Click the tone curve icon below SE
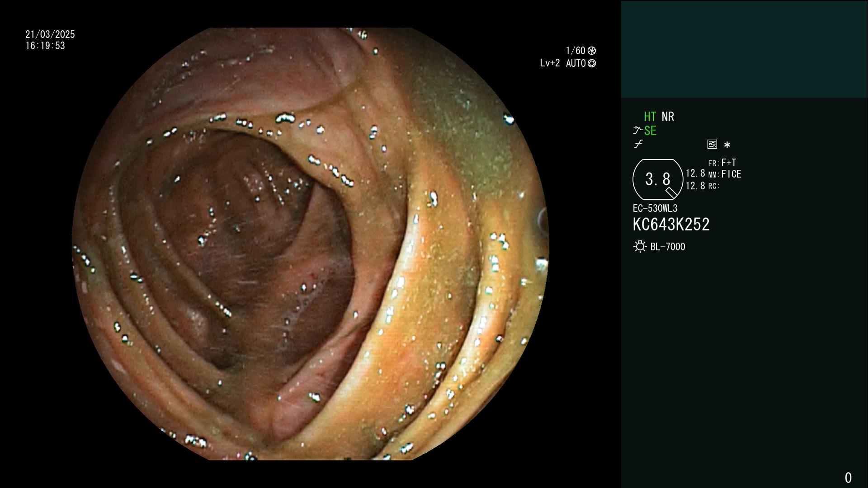 (638, 144)
